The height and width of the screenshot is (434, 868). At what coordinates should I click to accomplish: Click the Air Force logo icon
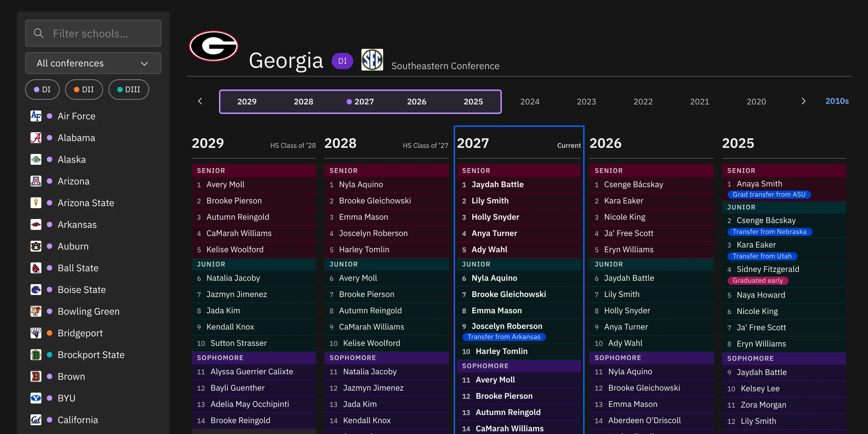coord(36,116)
